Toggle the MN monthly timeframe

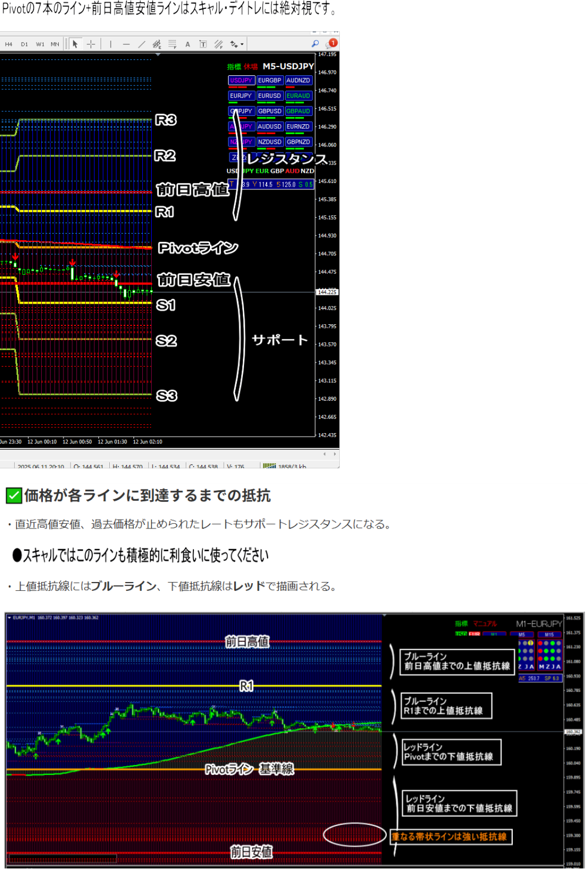55,44
